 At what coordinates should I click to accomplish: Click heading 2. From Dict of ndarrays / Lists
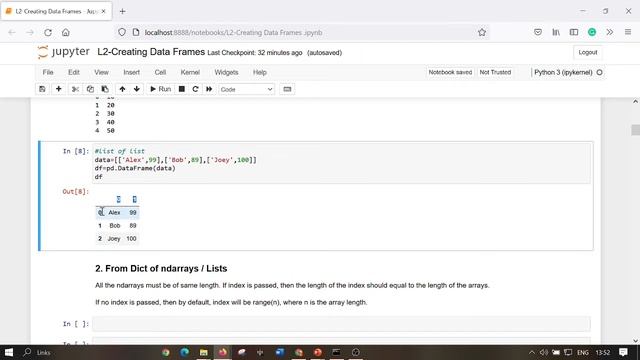161,269
